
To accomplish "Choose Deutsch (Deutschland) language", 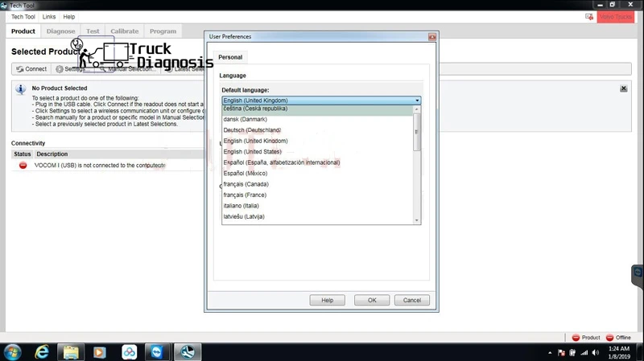I will (x=317, y=130).
